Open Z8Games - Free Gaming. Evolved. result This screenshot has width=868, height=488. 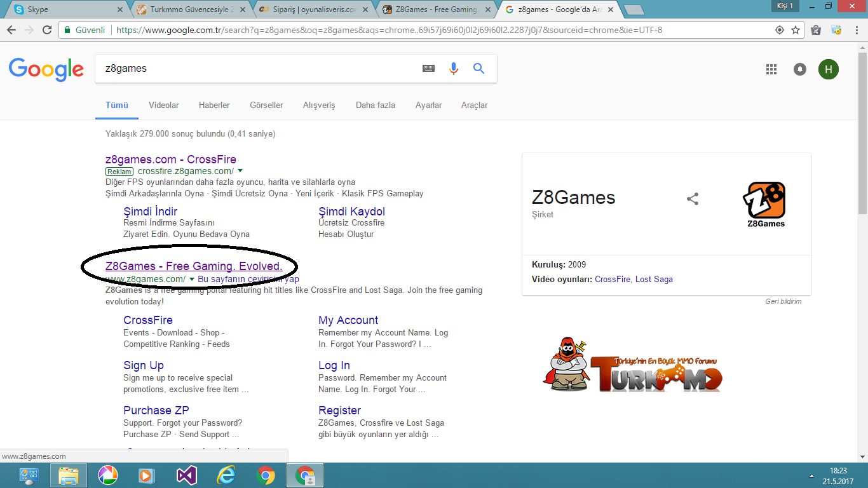point(194,266)
